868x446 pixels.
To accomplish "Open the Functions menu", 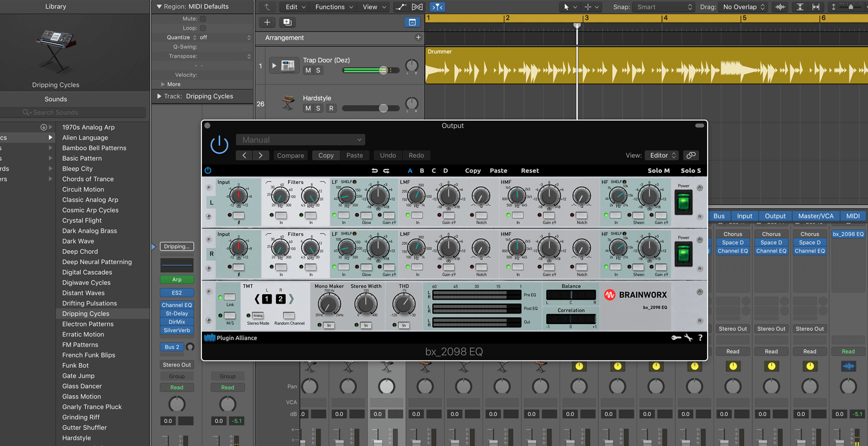I will click(x=334, y=7).
